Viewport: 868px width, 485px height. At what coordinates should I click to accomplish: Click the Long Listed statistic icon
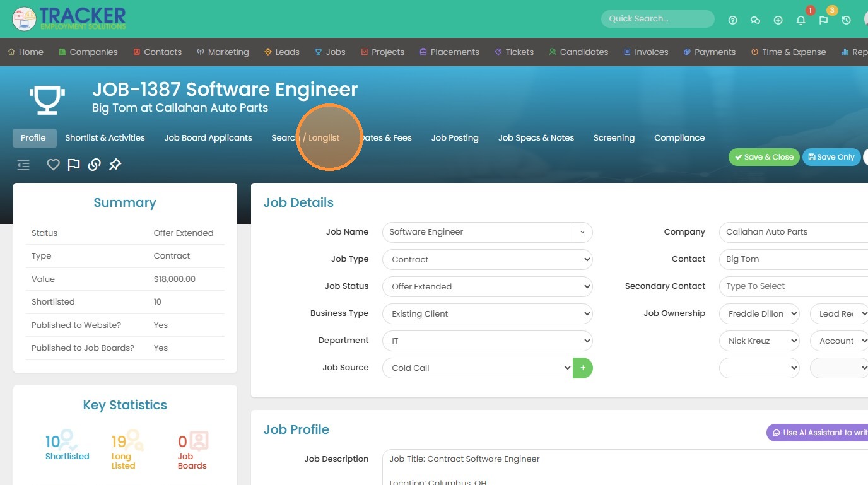134,440
